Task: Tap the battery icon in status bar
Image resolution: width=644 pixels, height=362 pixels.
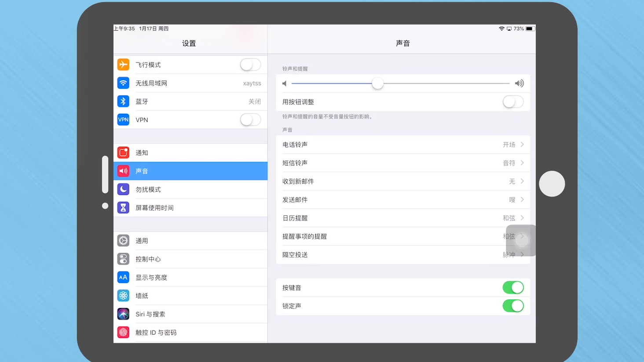Action: pos(530,29)
